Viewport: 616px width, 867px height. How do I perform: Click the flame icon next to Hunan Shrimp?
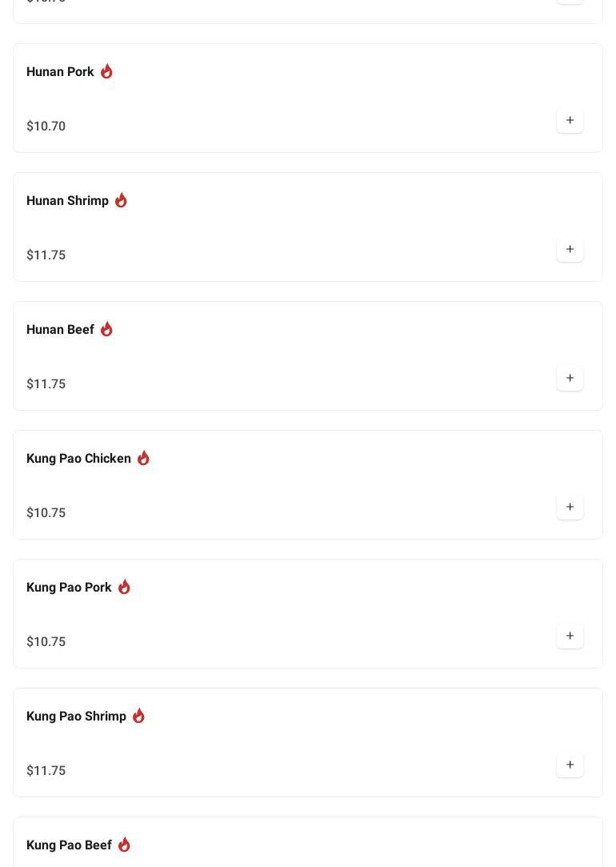point(121,200)
